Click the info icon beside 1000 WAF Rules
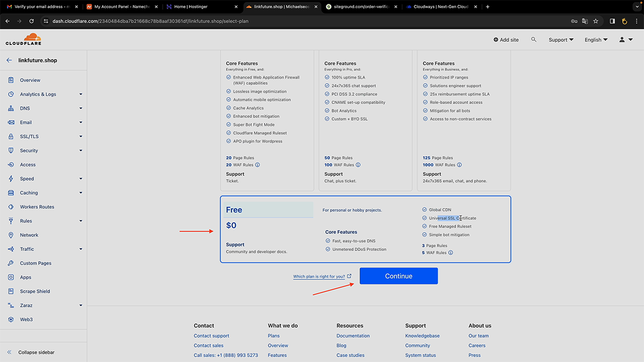644x362 pixels. [459, 165]
